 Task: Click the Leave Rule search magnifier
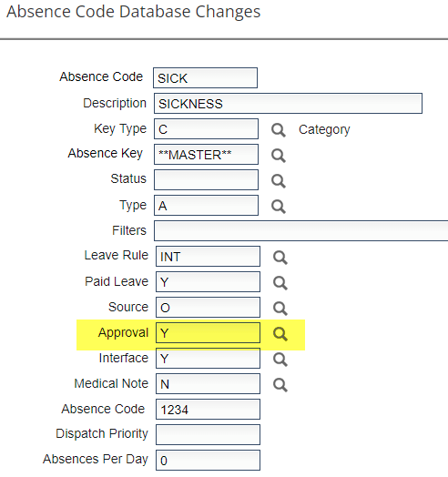pos(280,258)
